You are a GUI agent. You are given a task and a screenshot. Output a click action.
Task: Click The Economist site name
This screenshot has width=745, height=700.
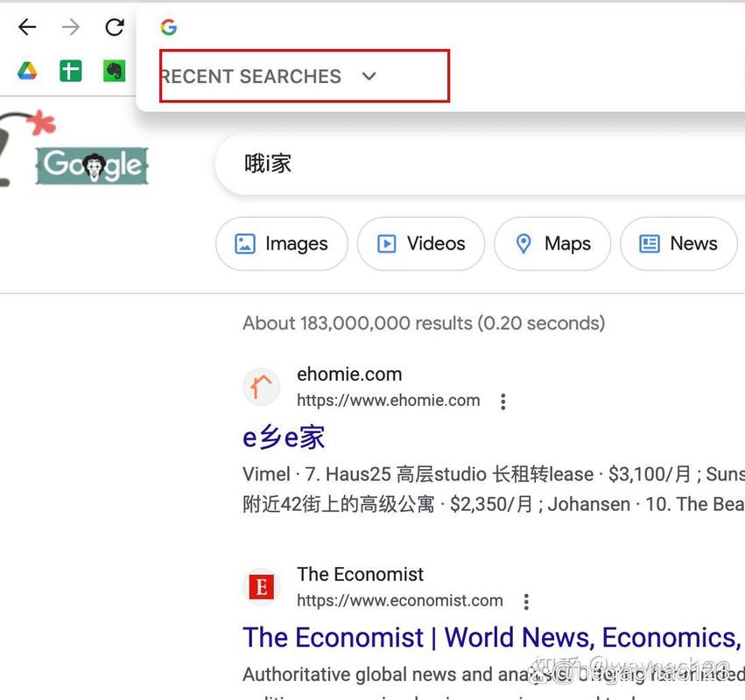360,574
